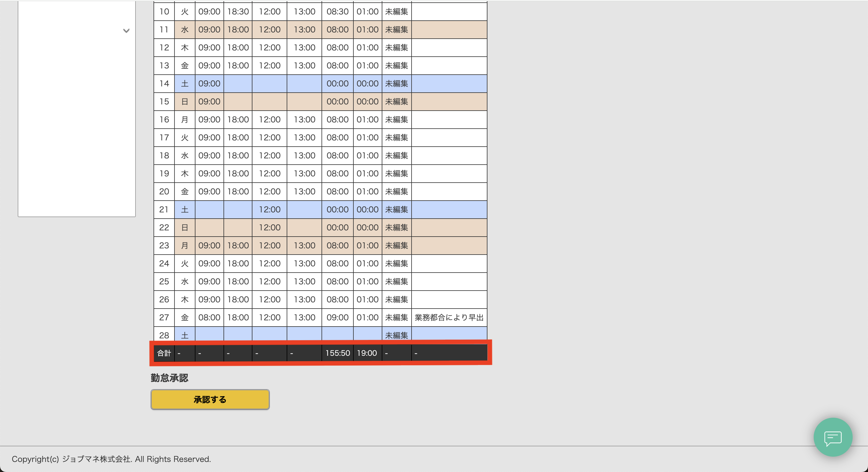Click 09:00 work hours on day 27
This screenshot has height=472, width=868.
tap(337, 317)
